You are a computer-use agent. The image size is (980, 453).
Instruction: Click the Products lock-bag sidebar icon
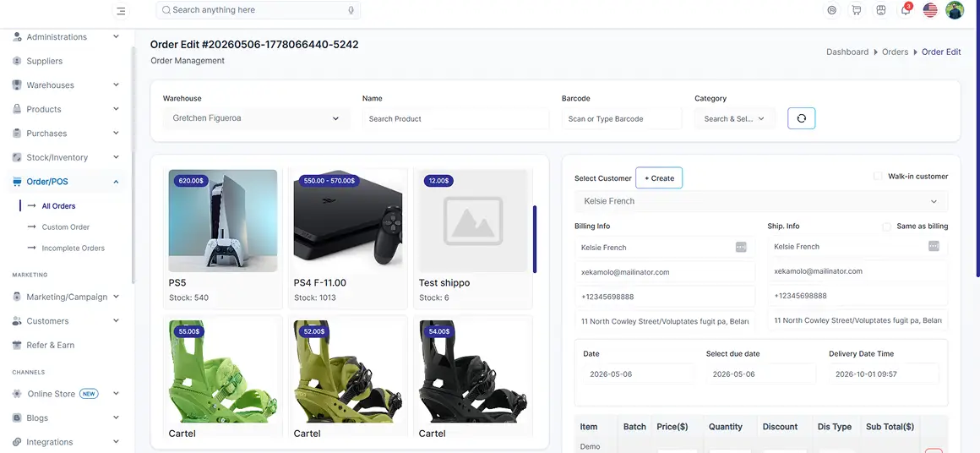pos(18,109)
